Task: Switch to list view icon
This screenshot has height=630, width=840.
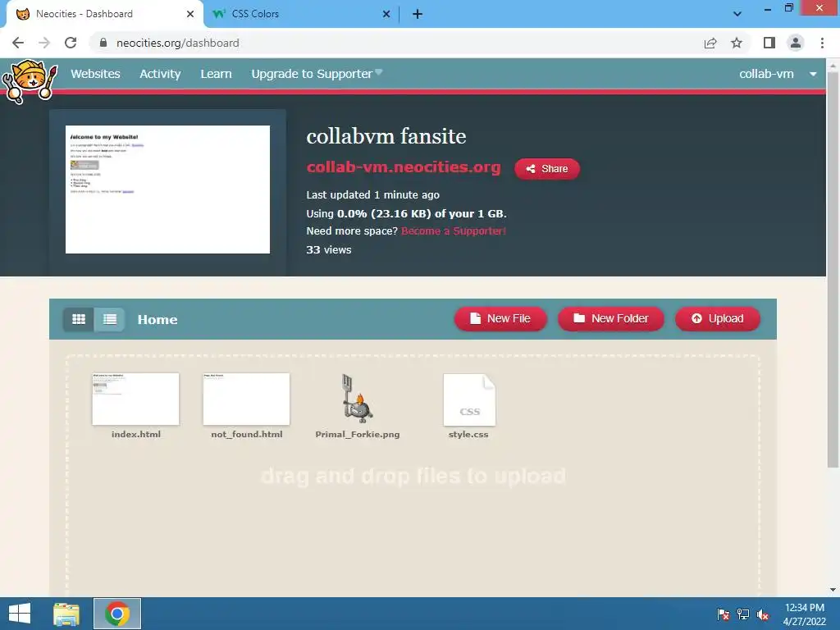Action: click(x=110, y=319)
